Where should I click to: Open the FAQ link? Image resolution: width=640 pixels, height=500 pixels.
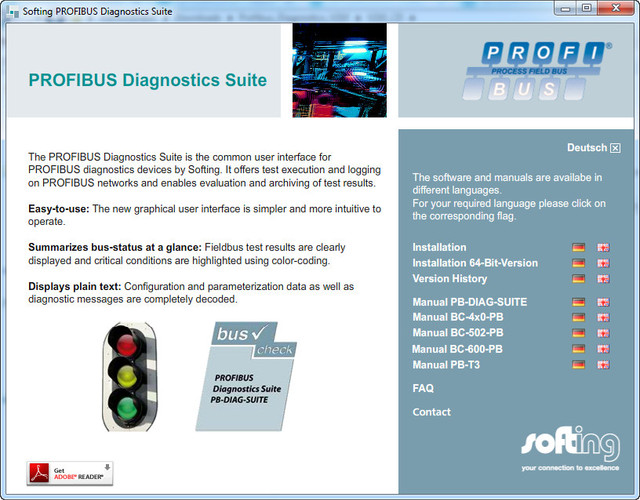[x=423, y=388]
